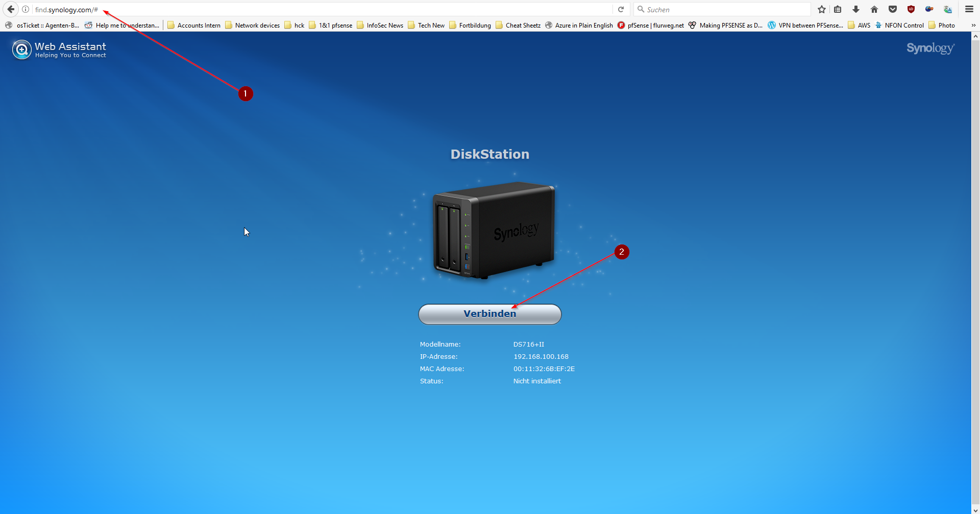Viewport: 980px width, 514px height.
Task: Open the Firefox hamburger menu
Action: click(x=969, y=9)
